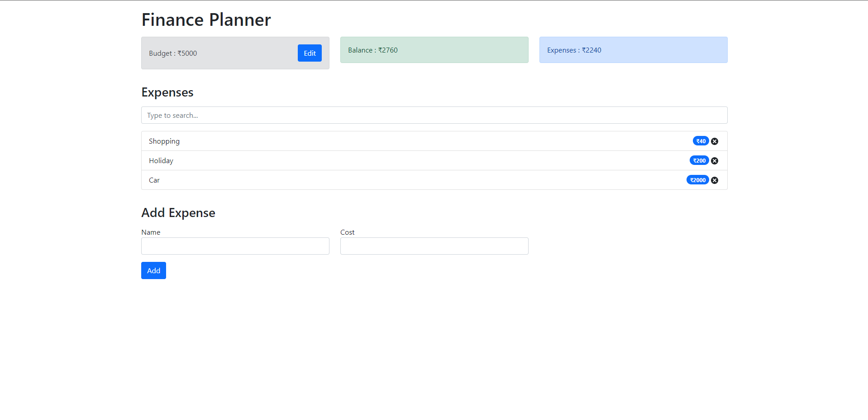Click the Name input field

[235, 246]
